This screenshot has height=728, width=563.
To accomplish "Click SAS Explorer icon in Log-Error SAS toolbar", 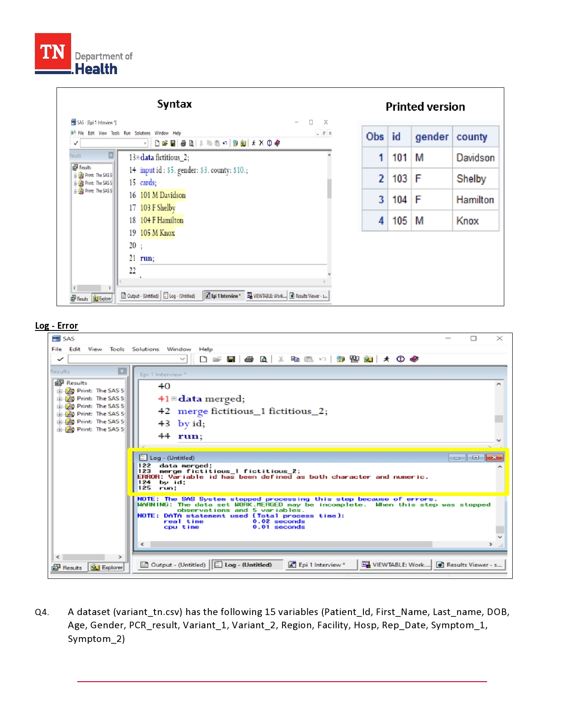I will (368, 359).
